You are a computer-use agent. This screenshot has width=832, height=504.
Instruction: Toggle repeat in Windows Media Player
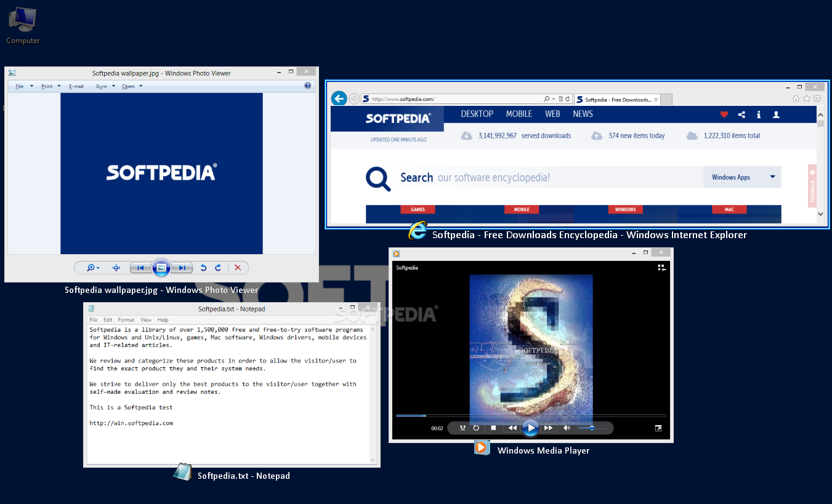coord(476,428)
